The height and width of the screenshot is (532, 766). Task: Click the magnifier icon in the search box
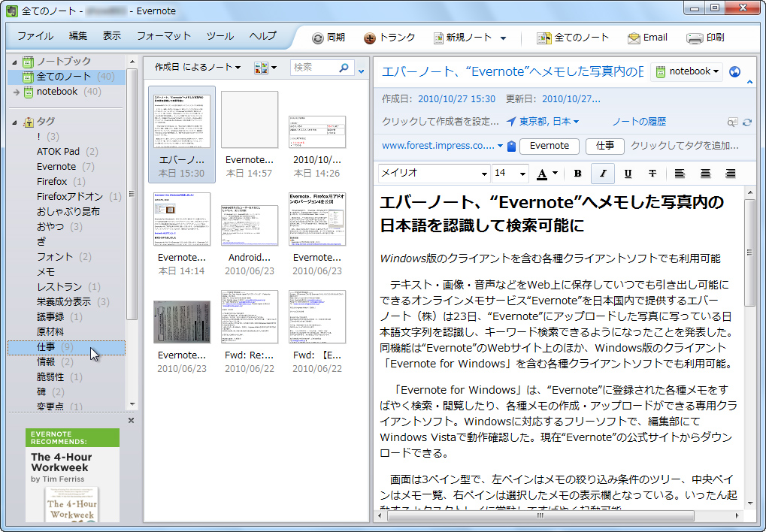345,67
